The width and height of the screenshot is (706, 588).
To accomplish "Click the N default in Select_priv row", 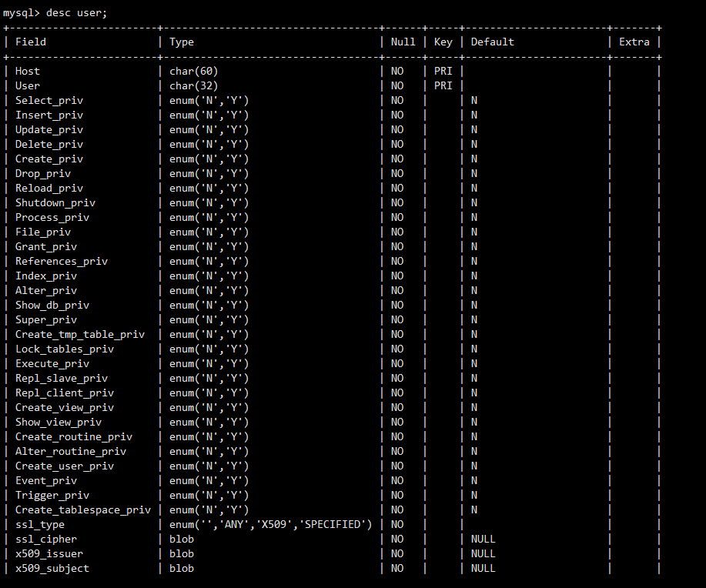I will coord(474,100).
